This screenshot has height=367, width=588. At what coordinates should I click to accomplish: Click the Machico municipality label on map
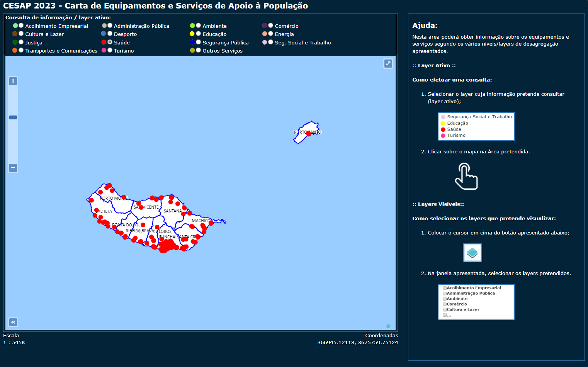pos(200,221)
